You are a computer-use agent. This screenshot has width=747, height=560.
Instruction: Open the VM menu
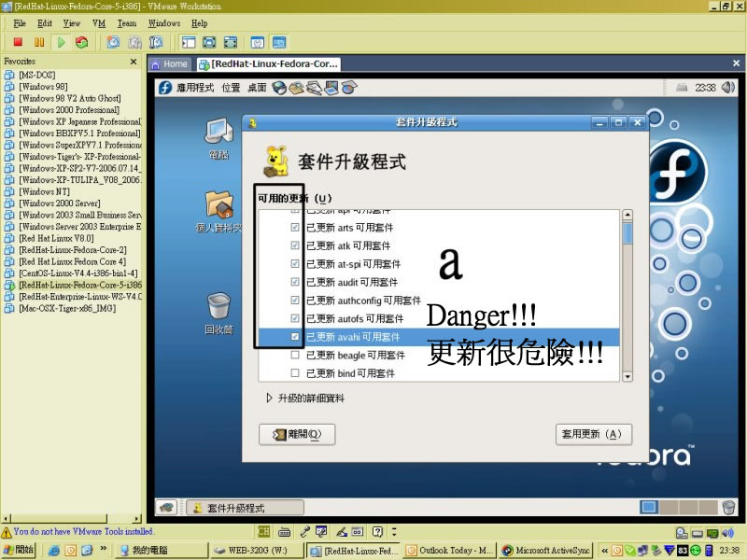(x=99, y=23)
